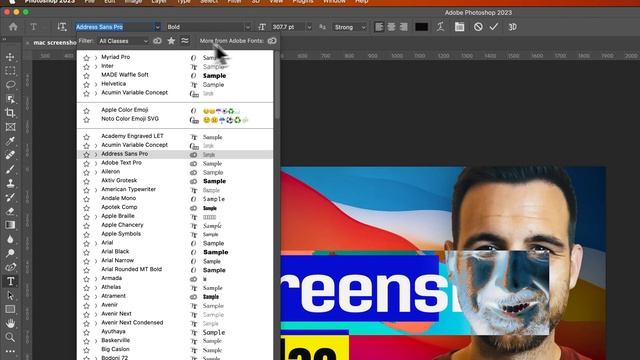Select the Blur tool
Screen dimensions: 640x360
pos(11,239)
